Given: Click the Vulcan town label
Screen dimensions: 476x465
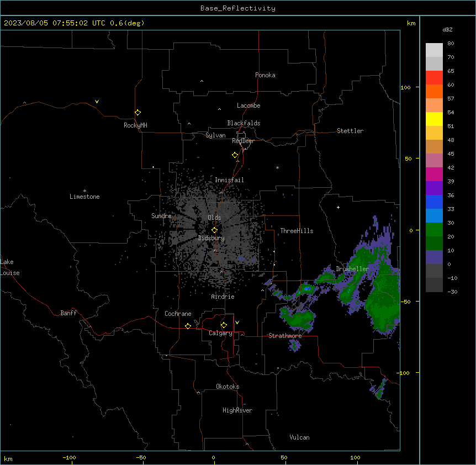Looking at the screenshot, I should 299,437.
